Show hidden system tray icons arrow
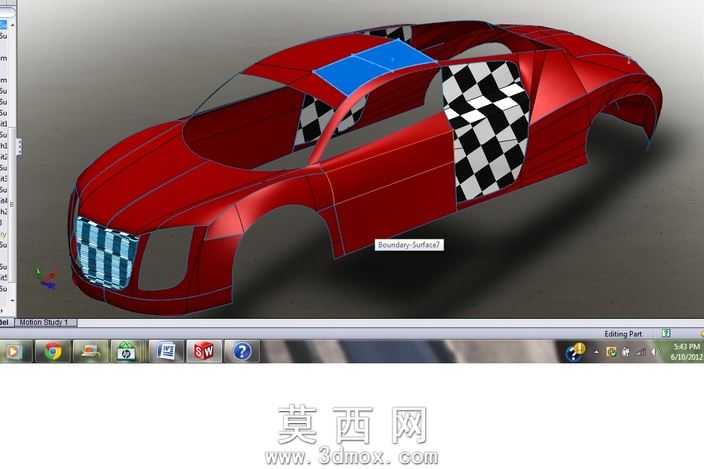The image size is (704, 469). (596, 352)
